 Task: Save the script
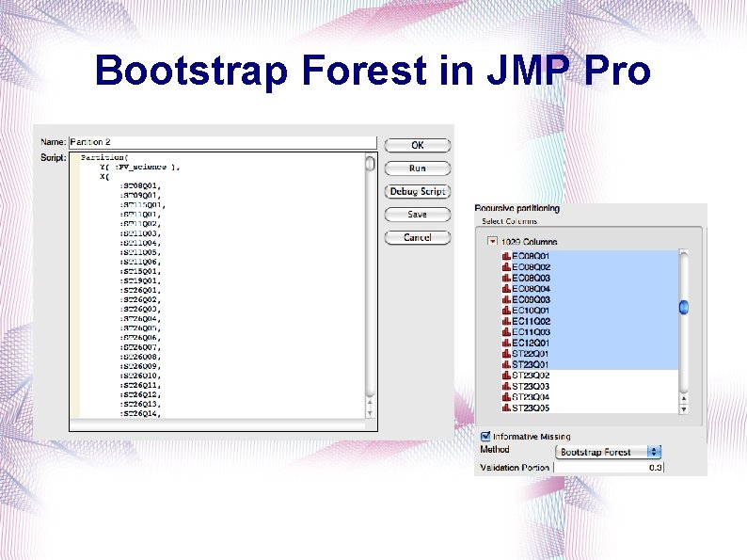(x=418, y=215)
